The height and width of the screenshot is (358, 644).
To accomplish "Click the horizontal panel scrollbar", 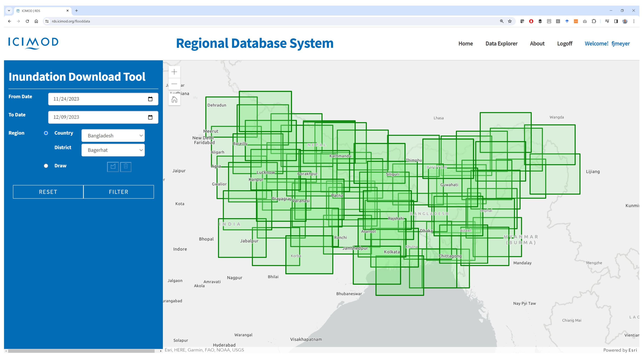I will pyautogui.click(x=81, y=351).
